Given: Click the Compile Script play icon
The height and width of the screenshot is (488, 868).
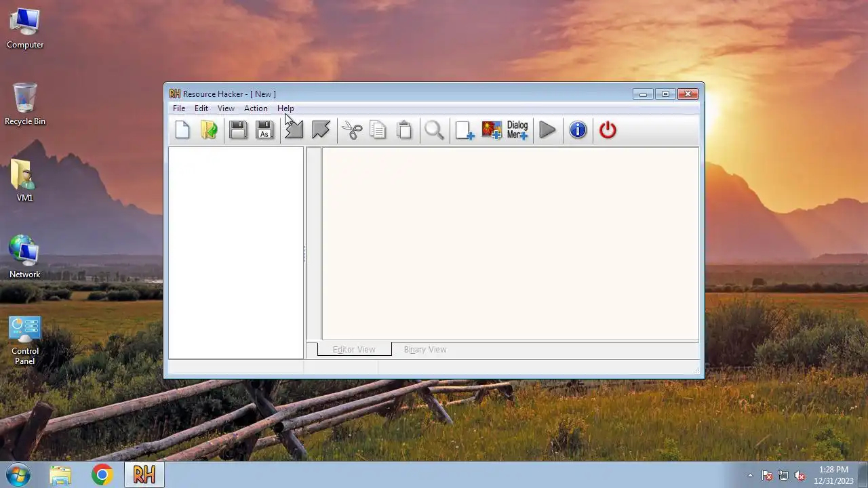Looking at the screenshot, I should click(x=548, y=129).
